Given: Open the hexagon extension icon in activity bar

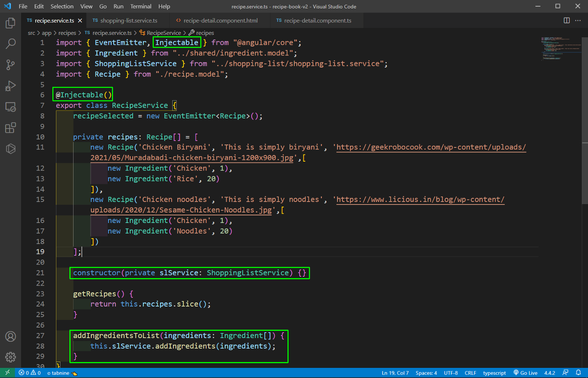Looking at the screenshot, I should (10, 149).
